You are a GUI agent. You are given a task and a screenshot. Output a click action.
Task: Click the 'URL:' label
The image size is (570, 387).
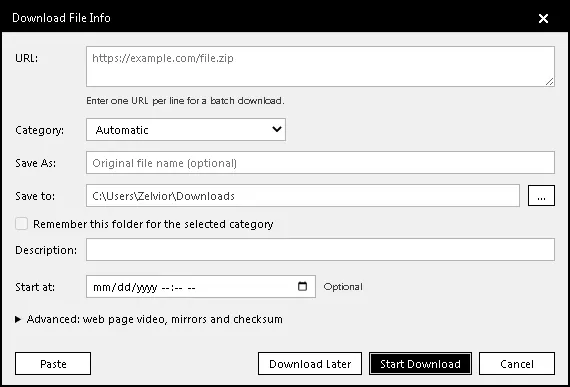27,58
